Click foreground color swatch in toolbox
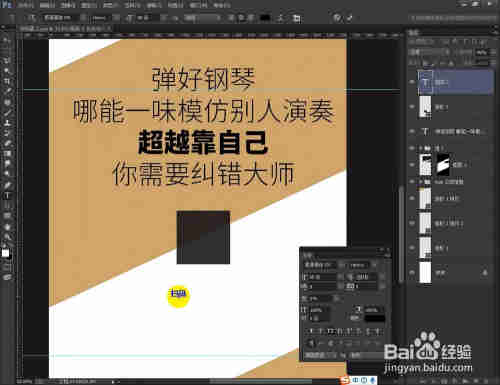This screenshot has height=385, width=500. (x=5, y=253)
